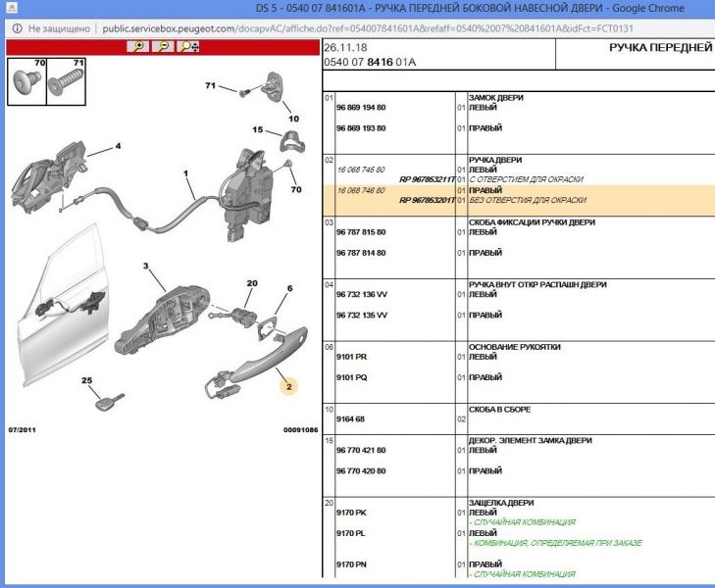
Task: Select long screw thumbnail number 71
Action: [66, 84]
